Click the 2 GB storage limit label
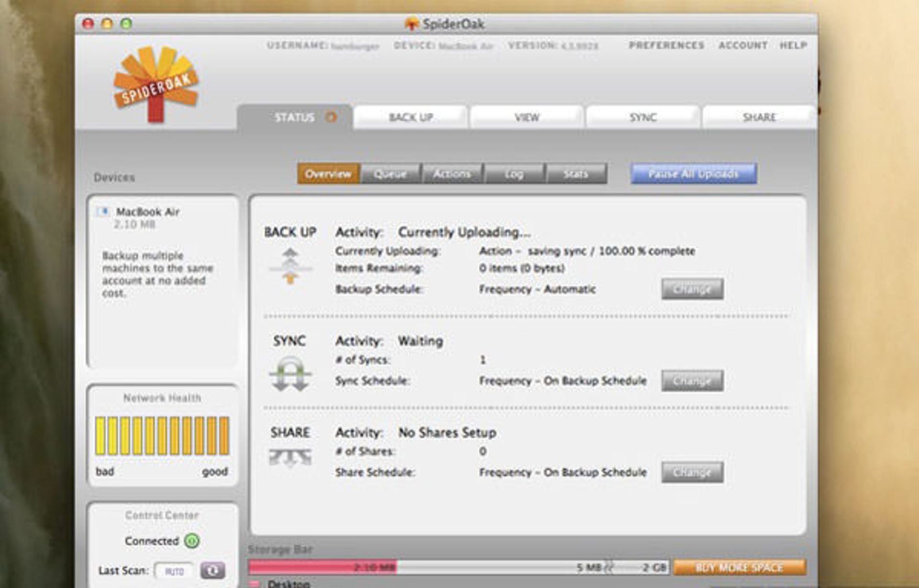 click(x=654, y=567)
